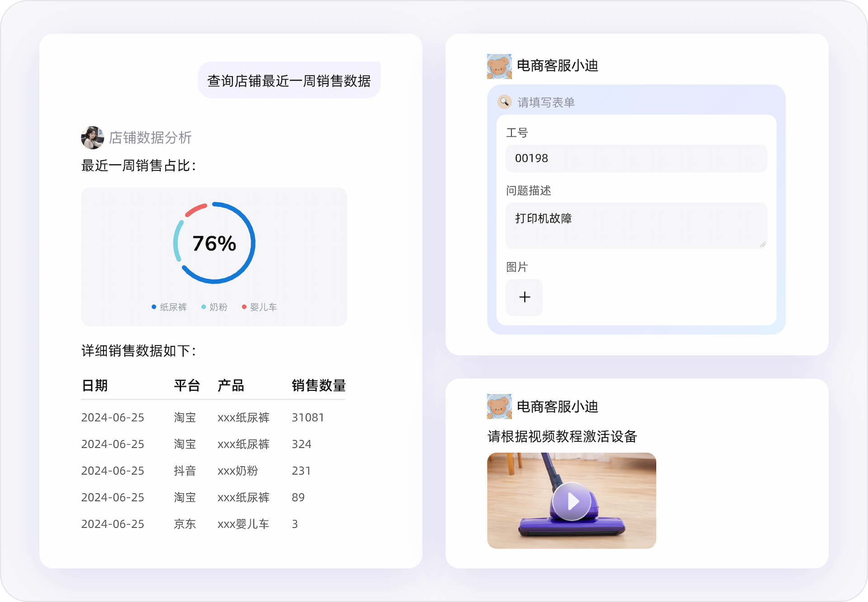Click the resize handle of 问题描述 textarea
Screen dimensions: 868x602
click(762, 244)
